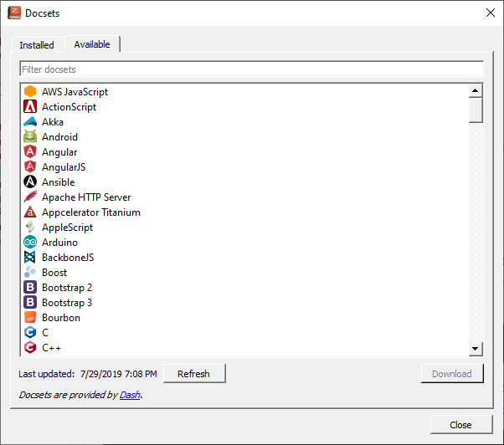The image size is (504, 445).
Task: Click the Ansible black circle icon
Action: tap(30, 182)
